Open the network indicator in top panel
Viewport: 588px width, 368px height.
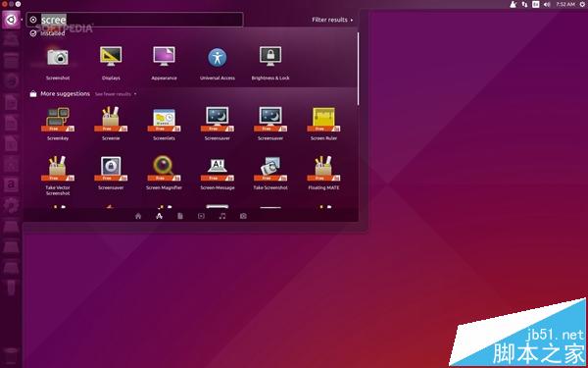point(524,4)
